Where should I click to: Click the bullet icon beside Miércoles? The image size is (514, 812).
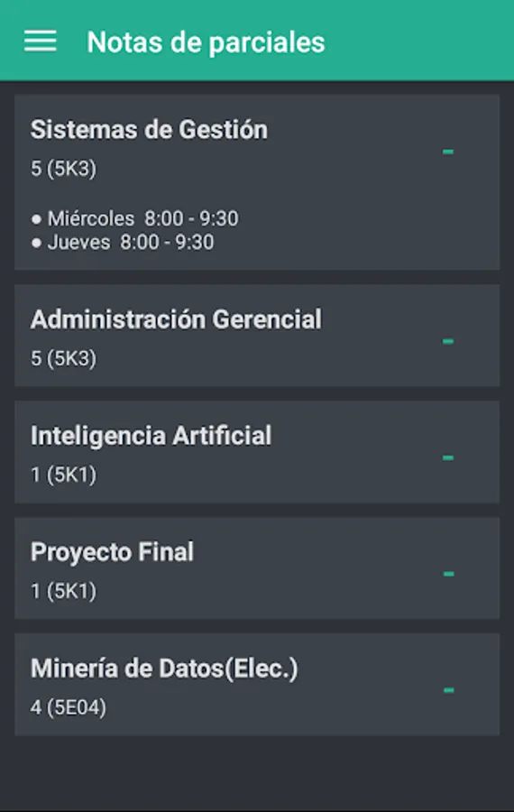point(36,219)
